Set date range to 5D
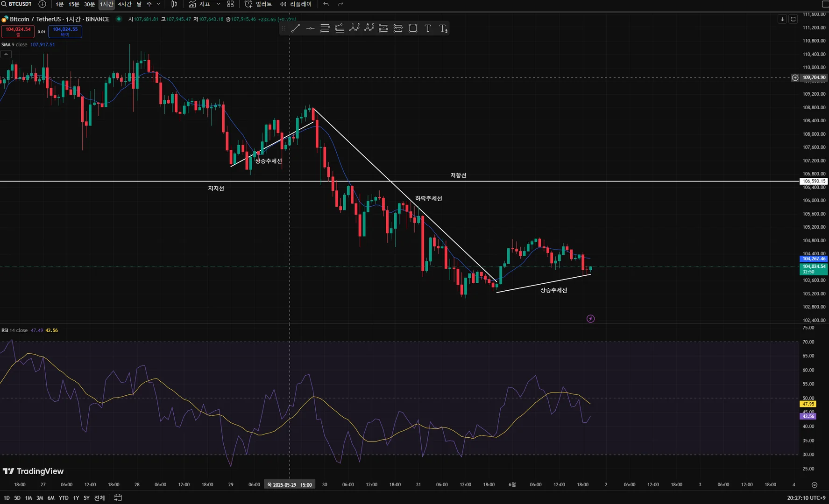This screenshot has height=504, width=829. 17,498
